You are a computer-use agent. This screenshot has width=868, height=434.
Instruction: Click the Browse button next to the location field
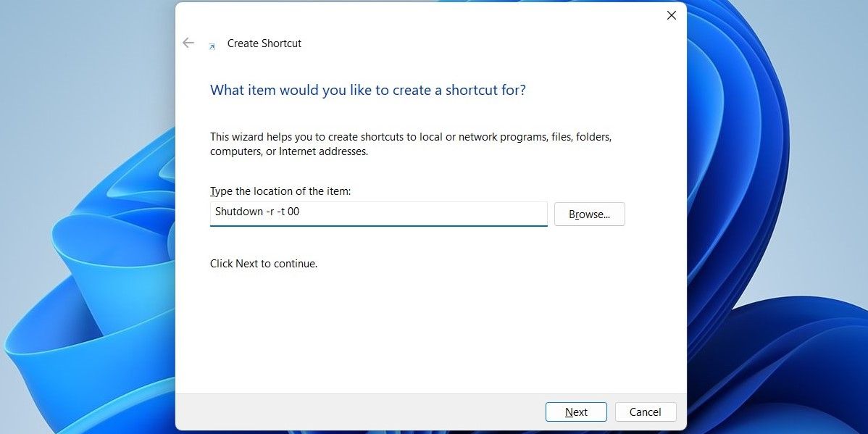tap(589, 214)
